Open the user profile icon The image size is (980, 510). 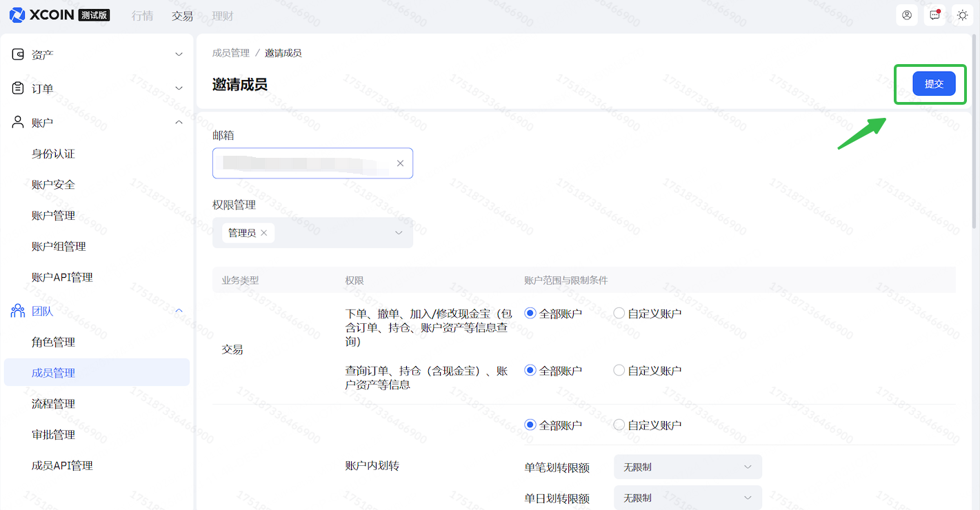pyautogui.click(x=907, y=15)
